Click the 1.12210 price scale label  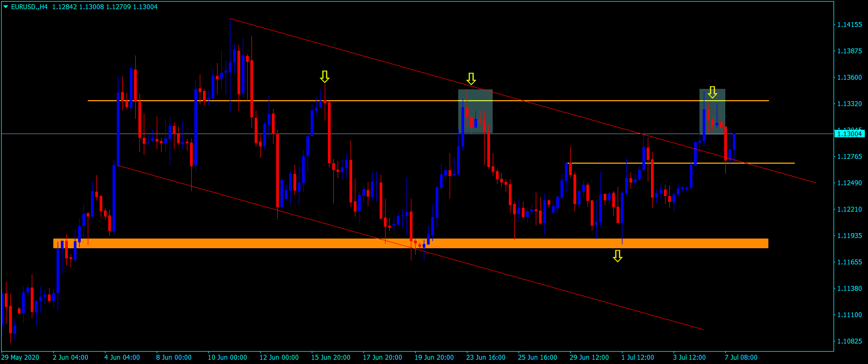click(x=849, y=209)
